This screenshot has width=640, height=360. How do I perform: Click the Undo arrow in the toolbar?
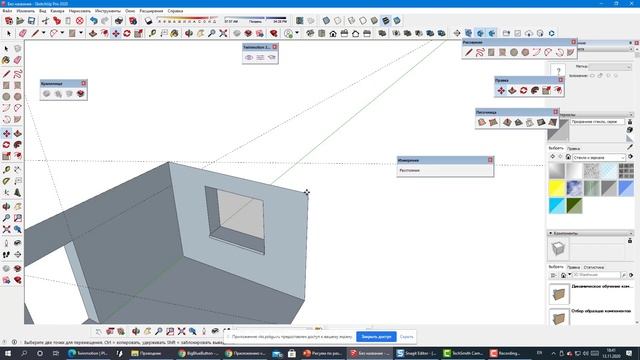pos(94,20)
